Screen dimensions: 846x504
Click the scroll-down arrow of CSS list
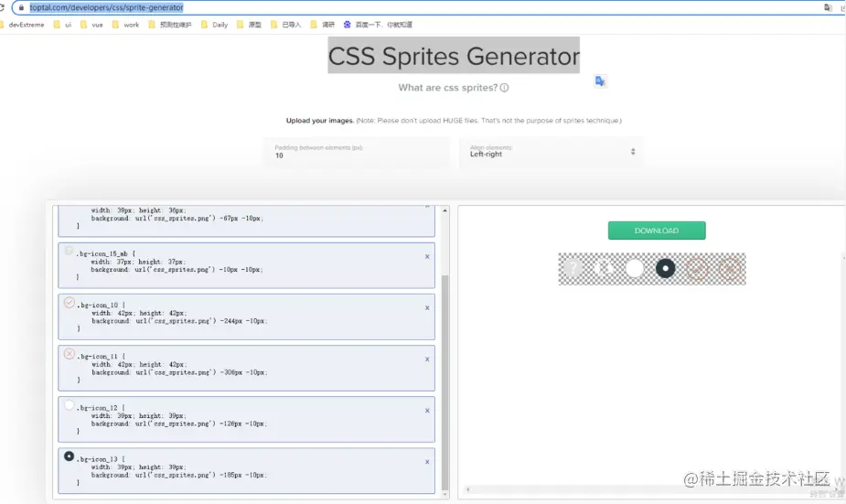445,494
